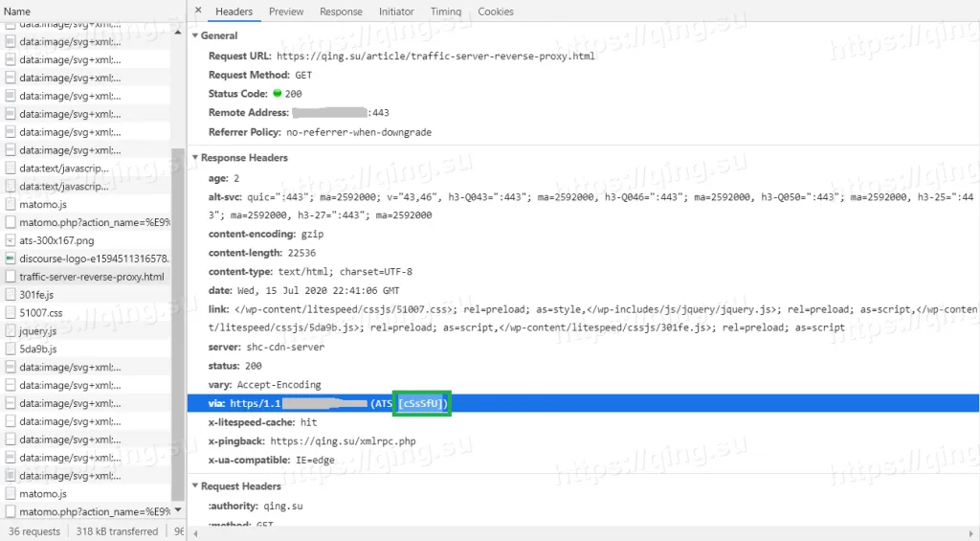This screenshot has height=541, width=980.
Task: Open the Initiator tab
Action: coord(396,11)
